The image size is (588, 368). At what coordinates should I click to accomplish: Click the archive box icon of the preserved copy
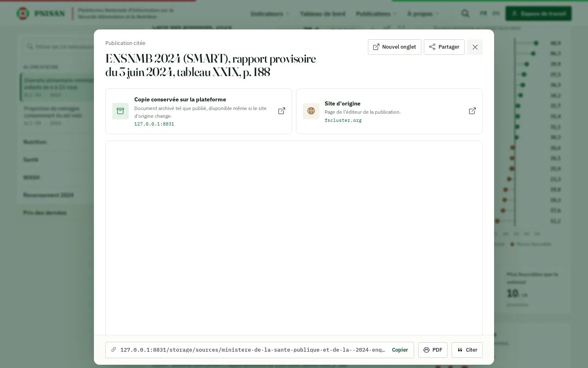click(120, 111)
